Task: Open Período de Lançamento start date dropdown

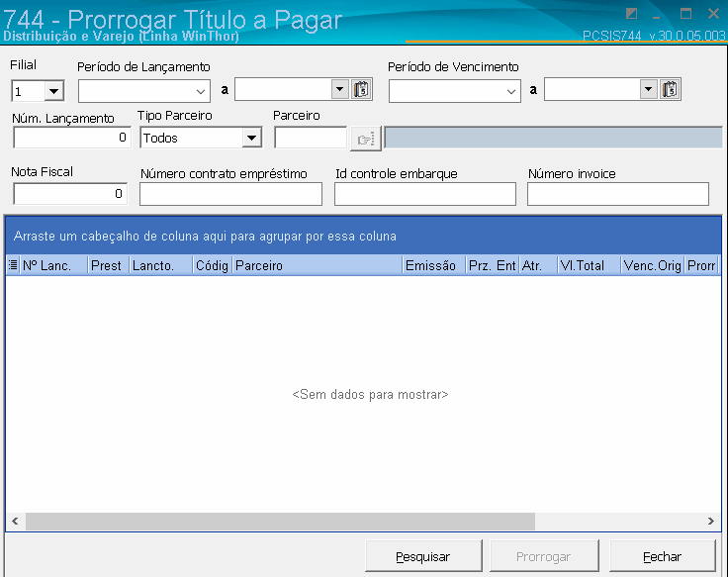Action: point(201,91)
